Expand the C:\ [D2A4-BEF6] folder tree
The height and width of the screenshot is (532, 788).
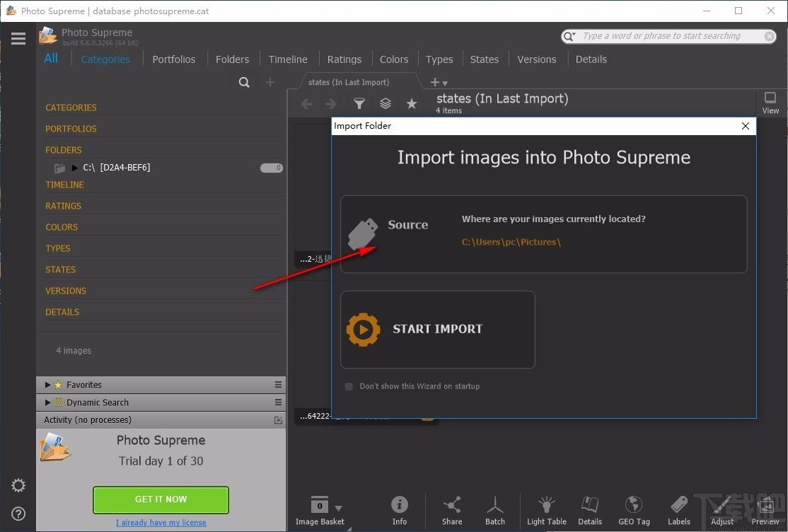pos(75,168)
